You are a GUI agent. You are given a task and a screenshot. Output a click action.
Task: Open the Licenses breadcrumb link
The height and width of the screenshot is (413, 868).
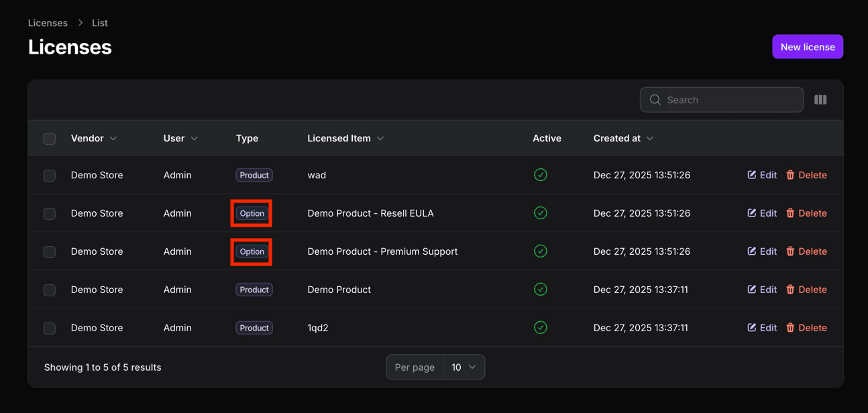[48, 22]
